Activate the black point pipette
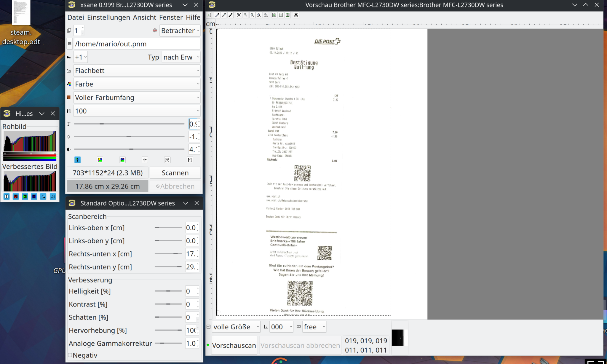Screen dimensions: 607x364 pyautogui.click(x=231, y=15)
